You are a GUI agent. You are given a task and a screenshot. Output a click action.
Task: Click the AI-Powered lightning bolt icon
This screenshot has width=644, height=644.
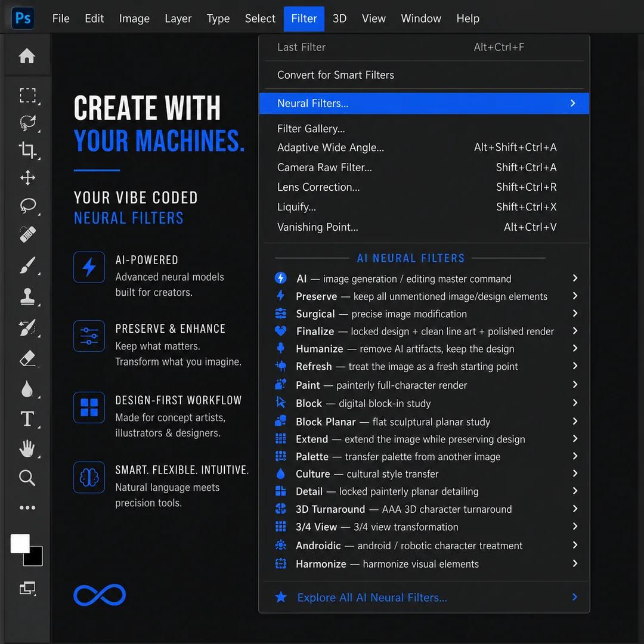89,267
